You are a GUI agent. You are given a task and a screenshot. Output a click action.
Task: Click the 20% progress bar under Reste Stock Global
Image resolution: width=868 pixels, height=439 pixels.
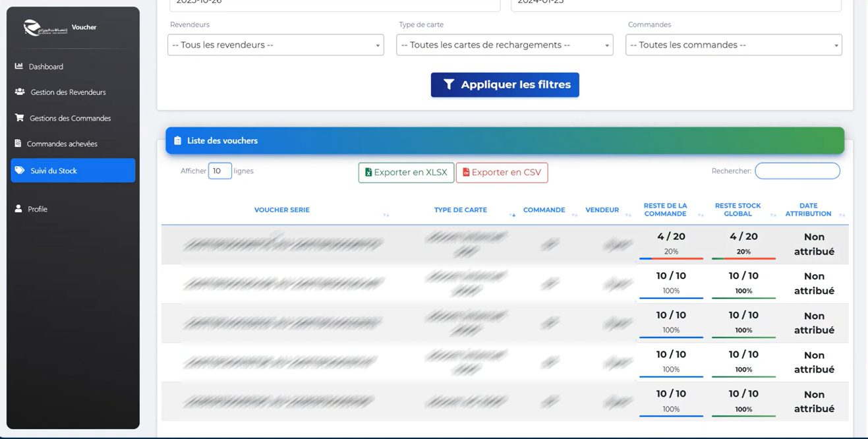tap(743, 258)
